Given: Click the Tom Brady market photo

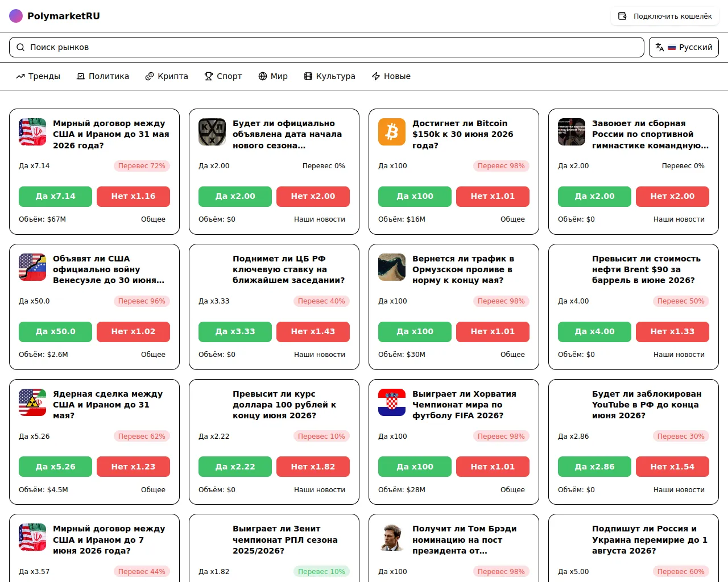Looking at the screenshot, I should tap(392, 538).
